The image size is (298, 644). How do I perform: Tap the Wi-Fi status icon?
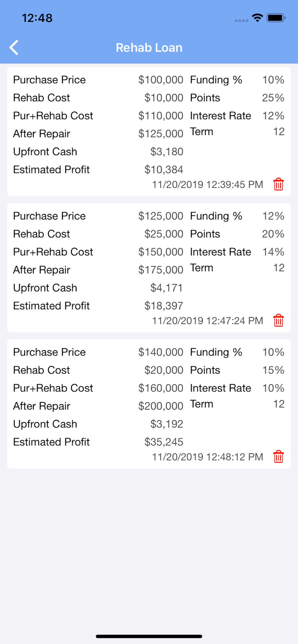pyautogui.click(x=257, y=18)
